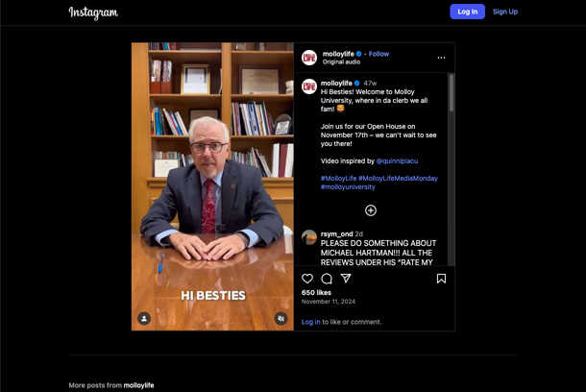Click the November 11, 2024 date
Viewport: 586px width, 392px height.
pos(329,302)
